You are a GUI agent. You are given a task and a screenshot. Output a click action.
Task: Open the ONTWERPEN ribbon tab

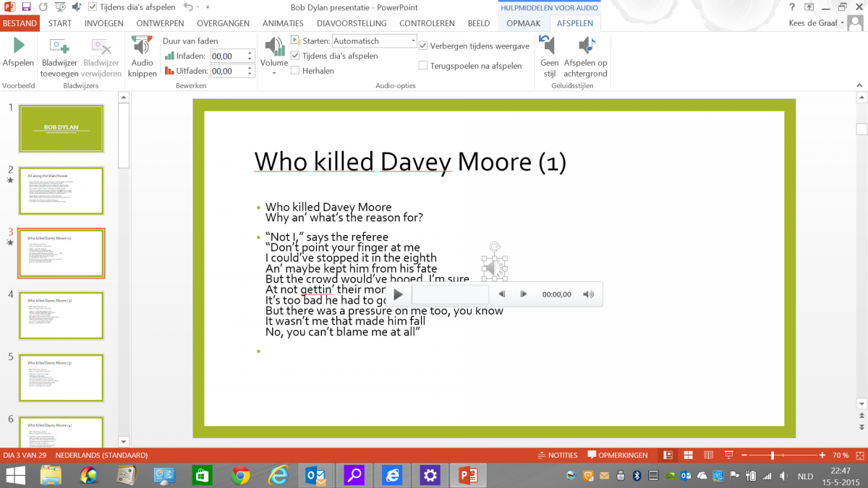click(x=160, y=23)
